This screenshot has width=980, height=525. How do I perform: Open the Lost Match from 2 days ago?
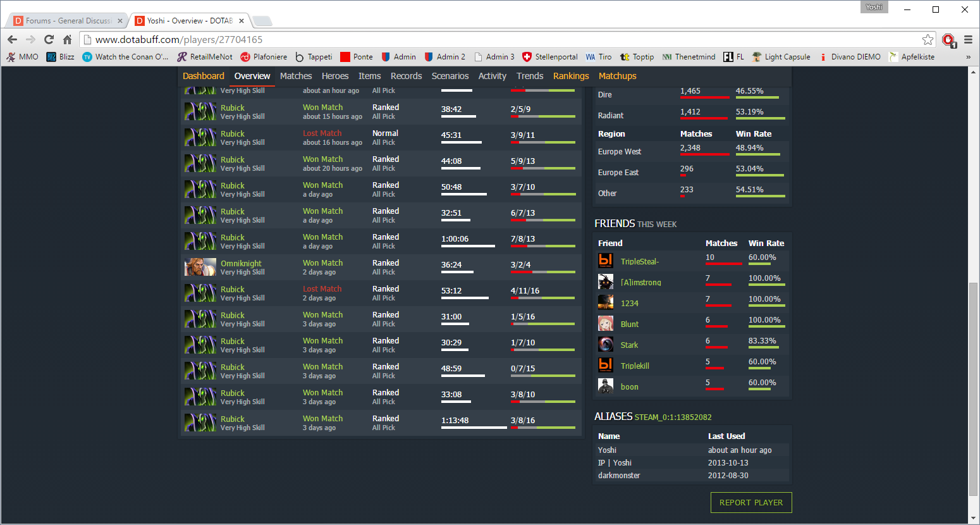point(322,289)
